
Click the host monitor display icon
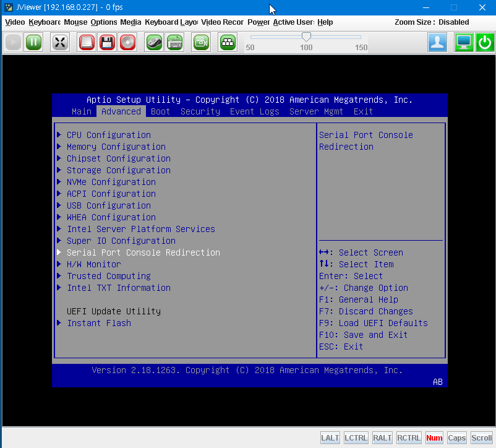[464, 43]
